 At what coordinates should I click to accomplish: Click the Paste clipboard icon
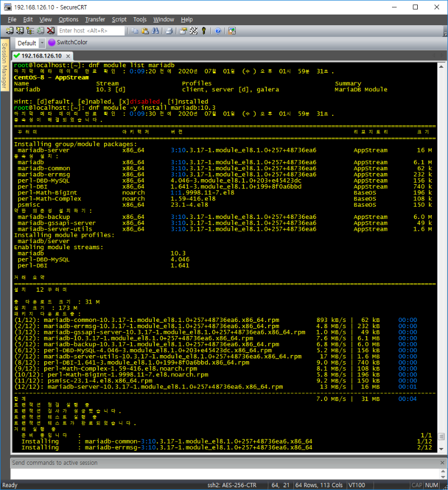tap(144, 31)
